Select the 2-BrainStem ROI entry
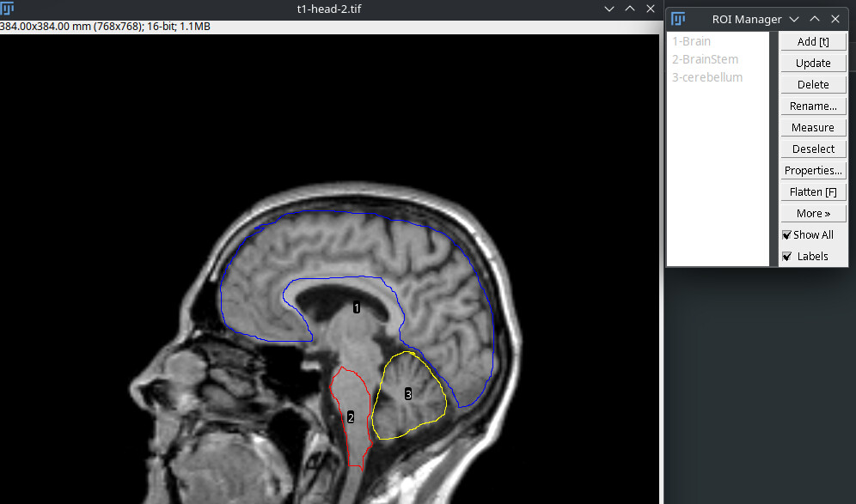 706,58
